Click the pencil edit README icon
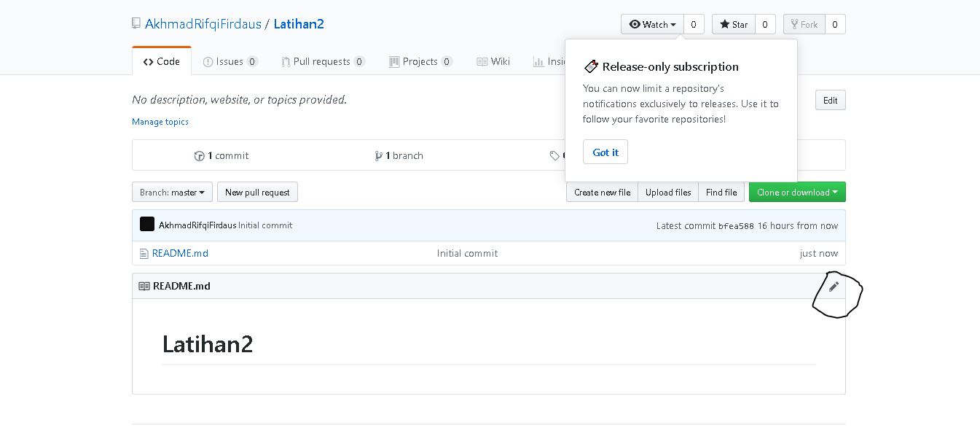 (x=834, y=287)
